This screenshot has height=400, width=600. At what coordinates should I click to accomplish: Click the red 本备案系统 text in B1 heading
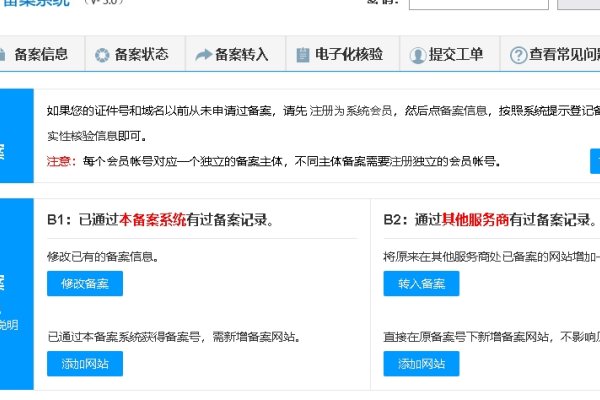coord(153,220)
